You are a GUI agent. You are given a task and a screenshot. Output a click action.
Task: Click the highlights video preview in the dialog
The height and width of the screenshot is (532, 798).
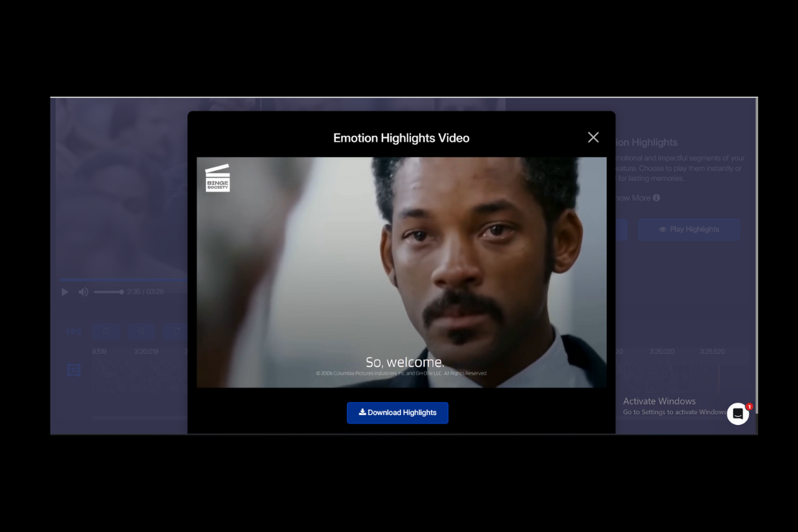point(402,272)
